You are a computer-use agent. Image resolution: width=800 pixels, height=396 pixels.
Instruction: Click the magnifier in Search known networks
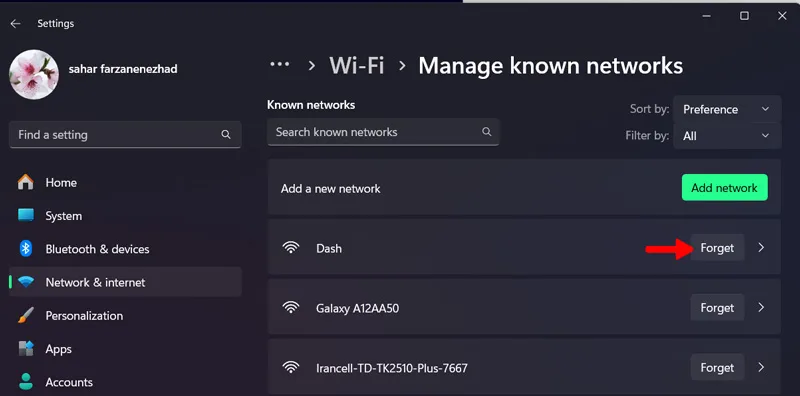click(487, 132)
